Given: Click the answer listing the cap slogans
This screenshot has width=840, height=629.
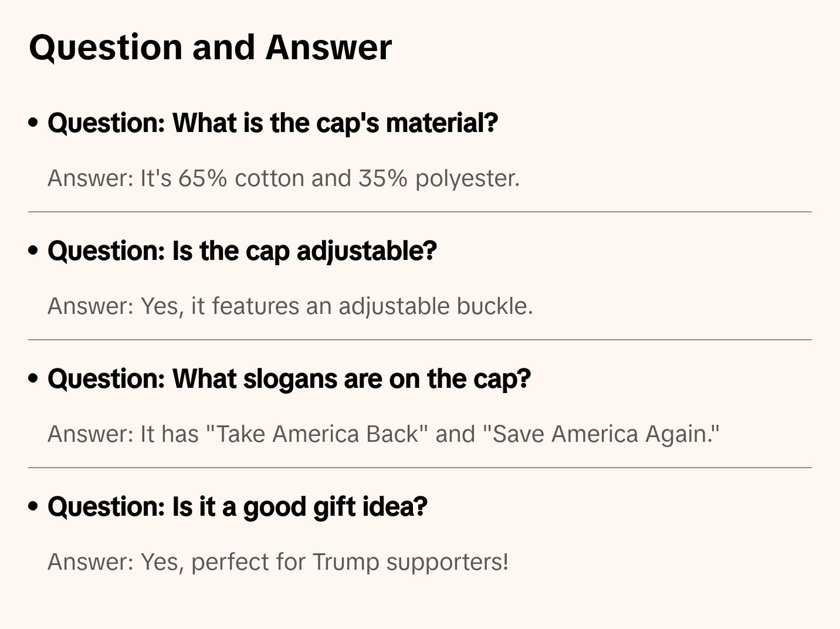Looking at the screenshot, I should point(383,434).
